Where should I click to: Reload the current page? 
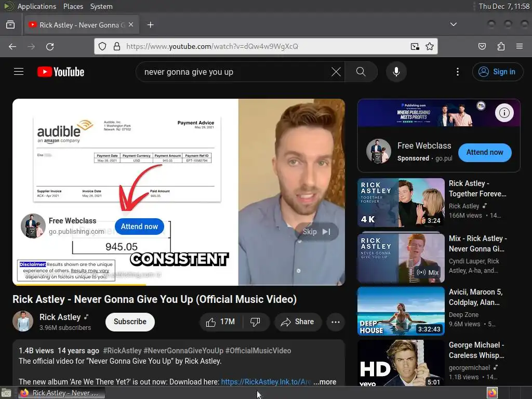pyautogui.click(x=50, y=46)
